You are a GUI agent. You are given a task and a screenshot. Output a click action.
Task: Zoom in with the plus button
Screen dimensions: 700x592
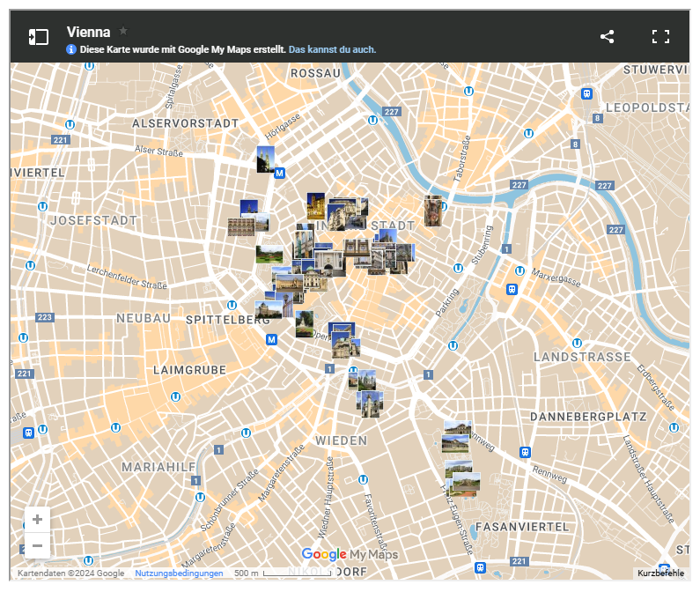point(37,520)
